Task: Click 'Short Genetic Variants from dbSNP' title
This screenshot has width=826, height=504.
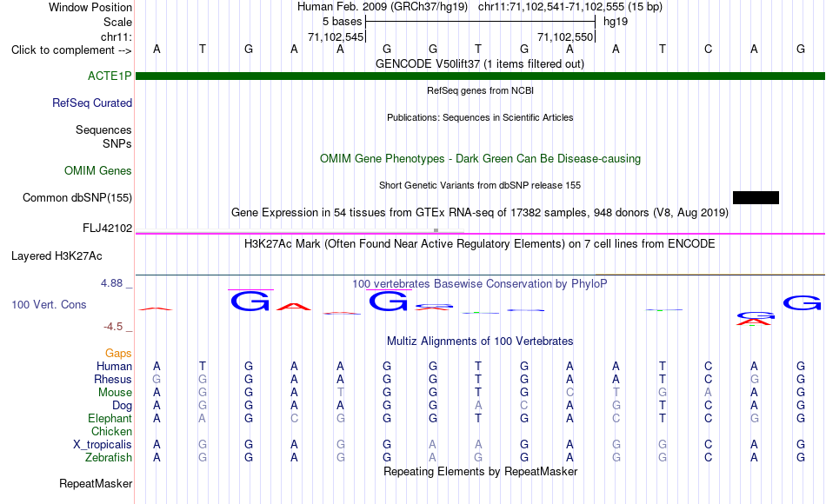Action: 480,185
